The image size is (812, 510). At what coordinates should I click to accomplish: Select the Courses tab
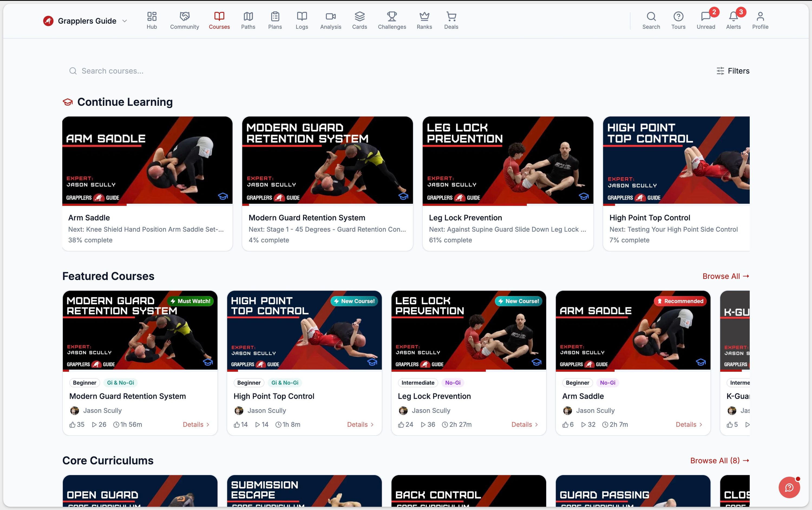[x=219, y=20]
